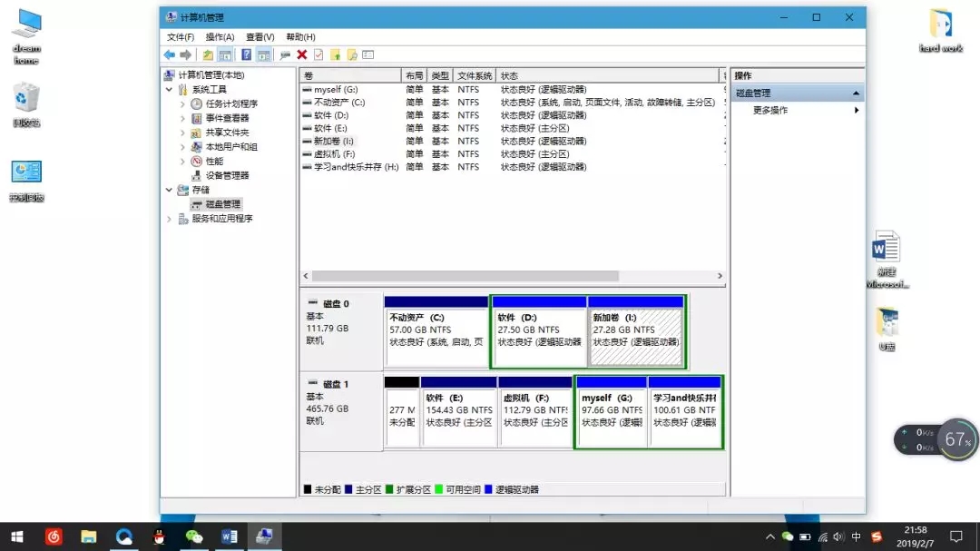Collapse 磁盘管理 section using its chevron
The height and width of the screenshot is (551, 980).
854,92
